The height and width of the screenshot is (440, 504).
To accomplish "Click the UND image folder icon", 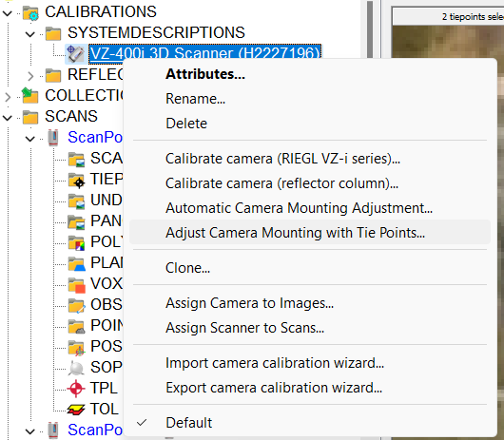I will pyautogui.click(x=76, y=201).
